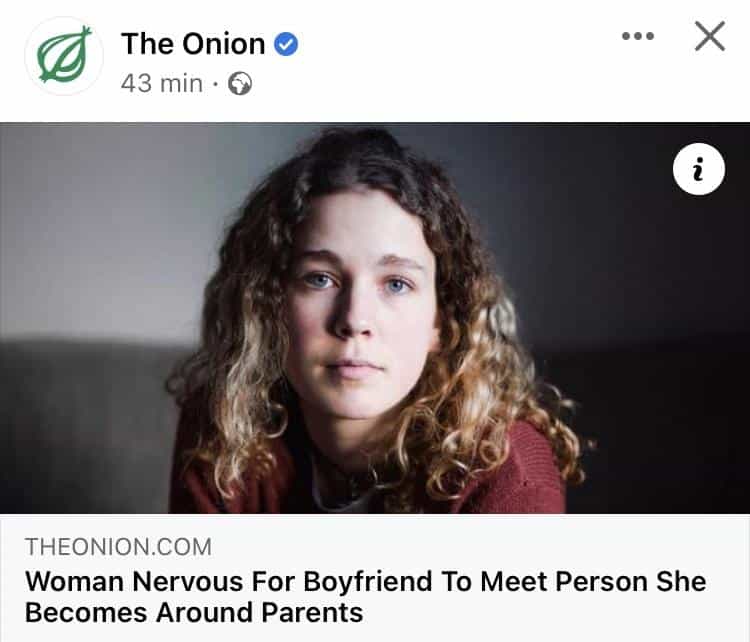
Task: Open the three-dot post options menu
Action: pos(637,37)
